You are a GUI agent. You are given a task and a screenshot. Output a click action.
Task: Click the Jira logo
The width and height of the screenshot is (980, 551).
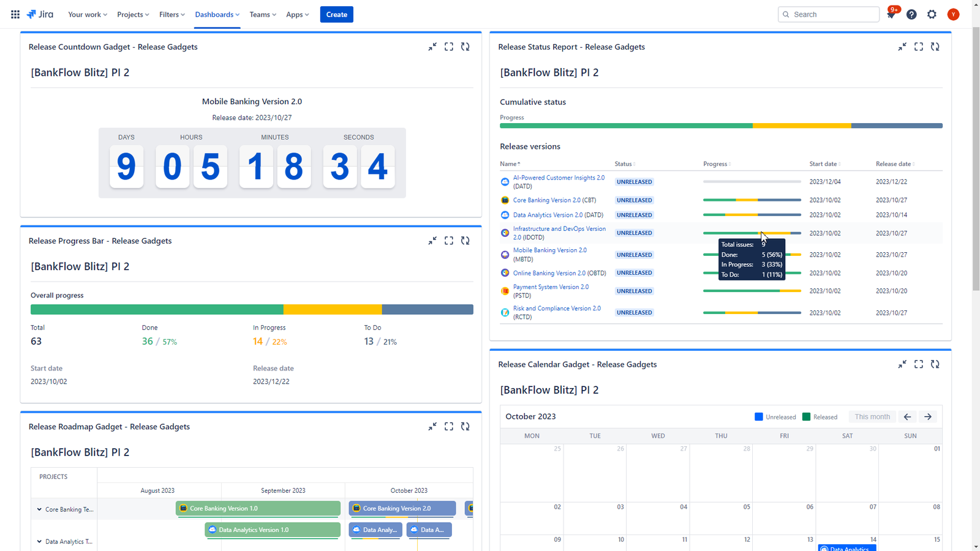(40, 14)
